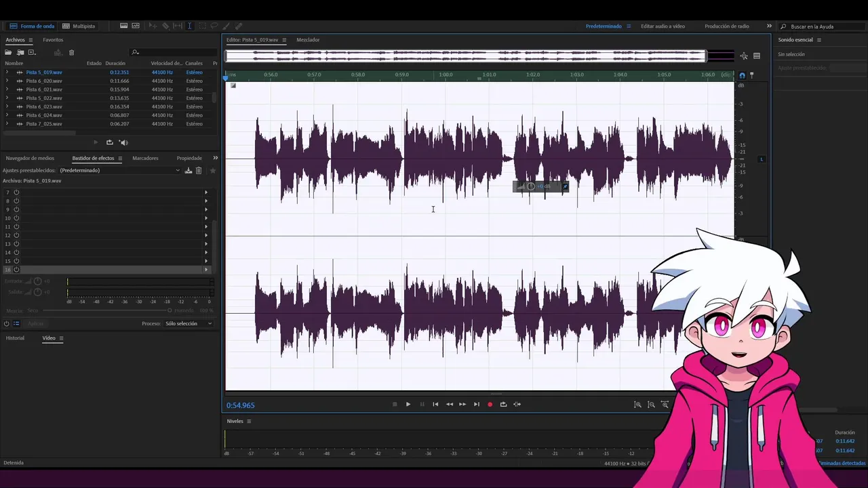Show the spectral frequency display icon

coord(123,26)
